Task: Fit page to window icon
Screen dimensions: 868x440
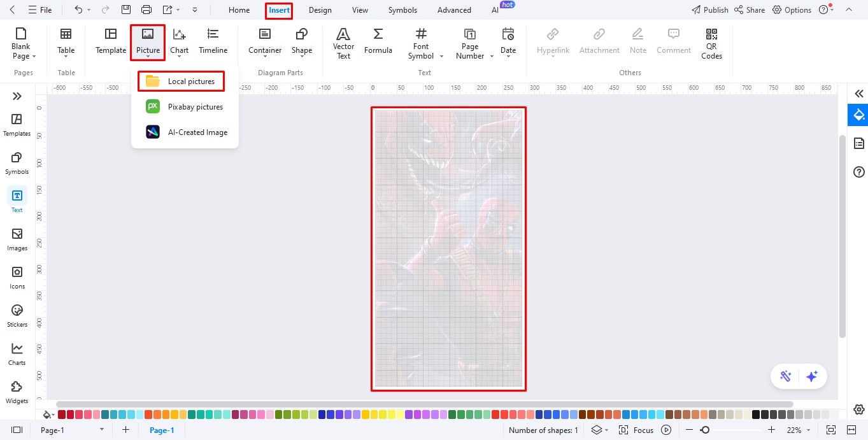Action: coord(830,430)
